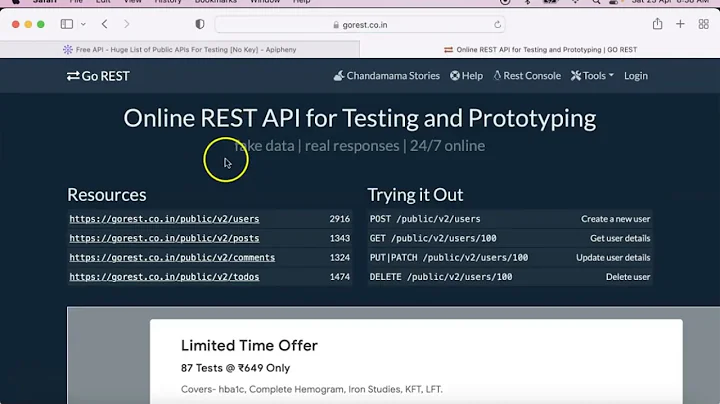Go back with the back arrow
The height and width of the screenshot is (404, 720).
coord(105,24)
